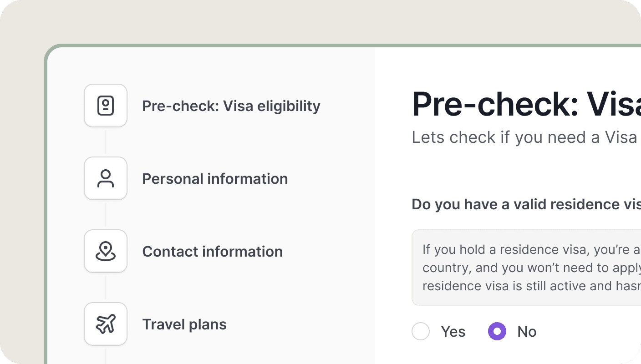641x364 pixels.
Task: Click the Lets check if you need a Visa subtitle
Action: 524,137
